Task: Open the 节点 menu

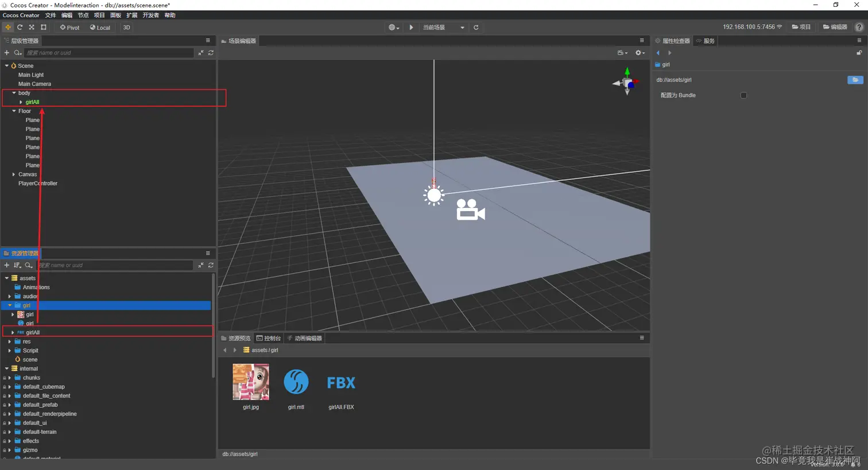Action: (x=83, y=15)
